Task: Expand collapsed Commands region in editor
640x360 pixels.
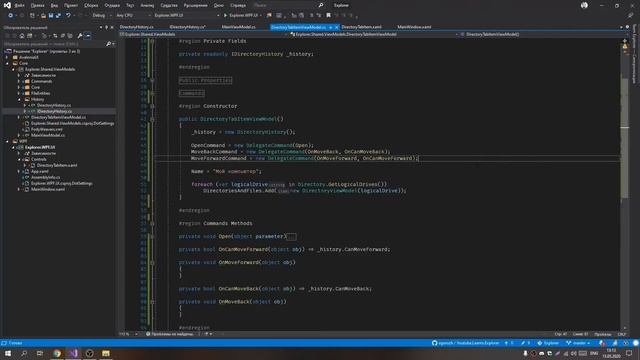Action: pos(191,93)
